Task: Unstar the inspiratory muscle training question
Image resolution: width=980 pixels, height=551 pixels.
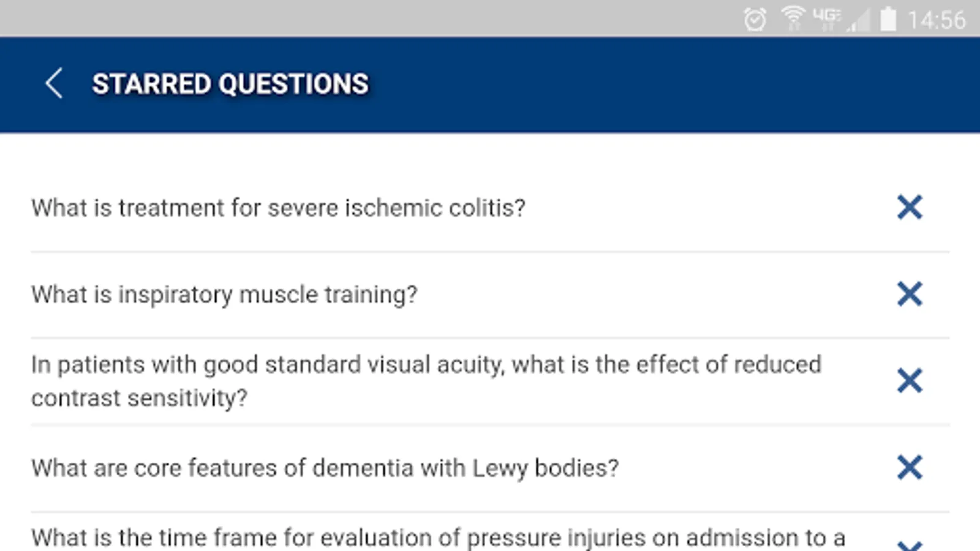Action: [910, 294]
